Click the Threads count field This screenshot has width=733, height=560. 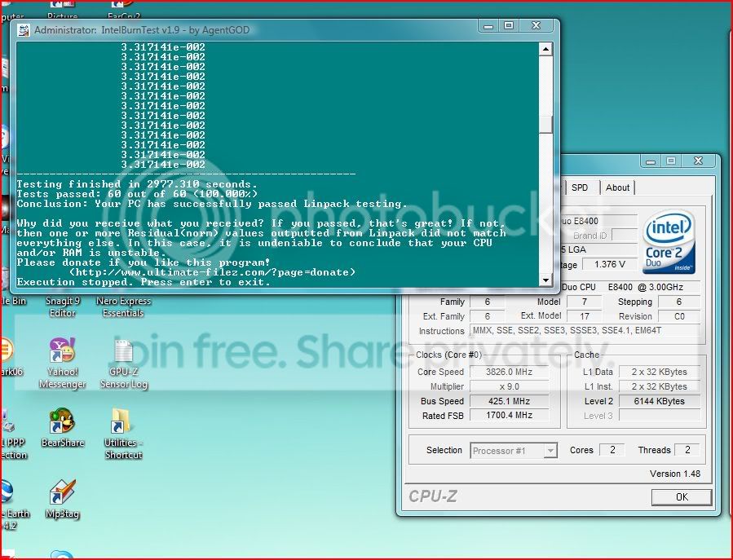[x=687, y=450]
